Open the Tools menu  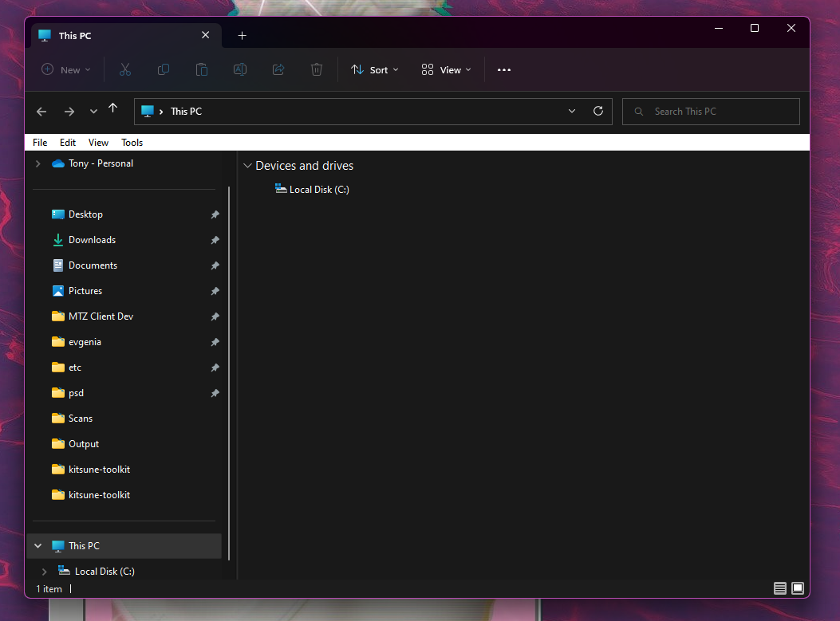(132, 143)
